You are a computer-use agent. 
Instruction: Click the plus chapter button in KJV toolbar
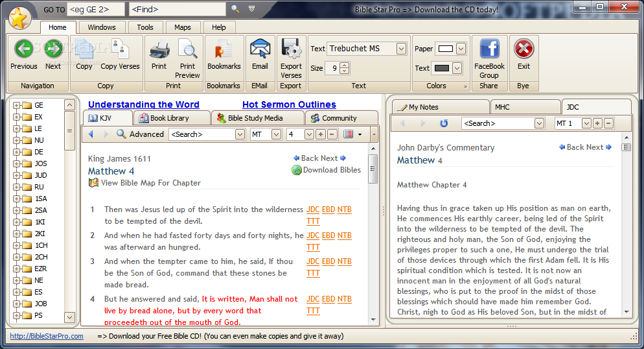tap(321, 134)
